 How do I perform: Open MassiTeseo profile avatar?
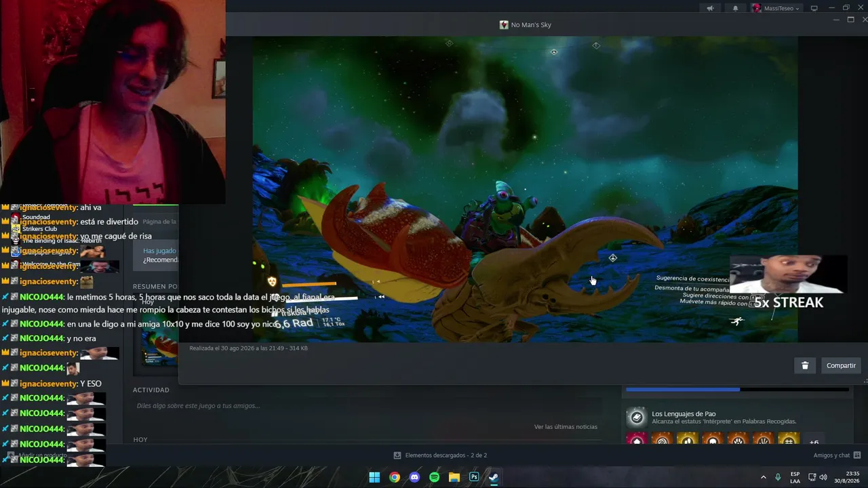(757, 8)
